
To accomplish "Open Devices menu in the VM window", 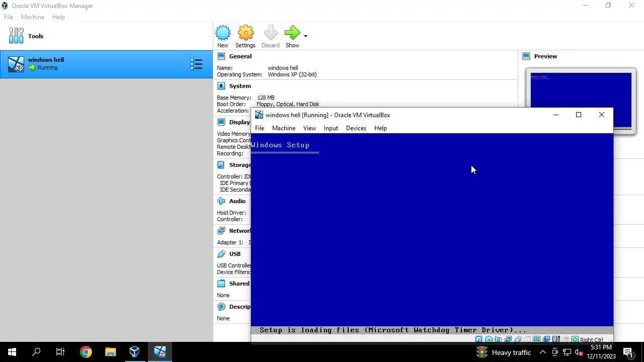I will [356, 128].
